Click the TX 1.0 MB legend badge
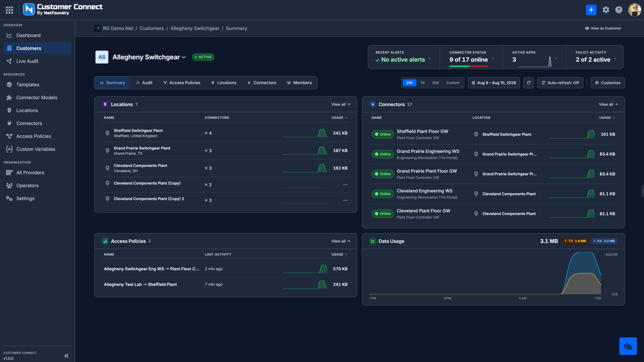The image size is (644, 362). (575, 241)
